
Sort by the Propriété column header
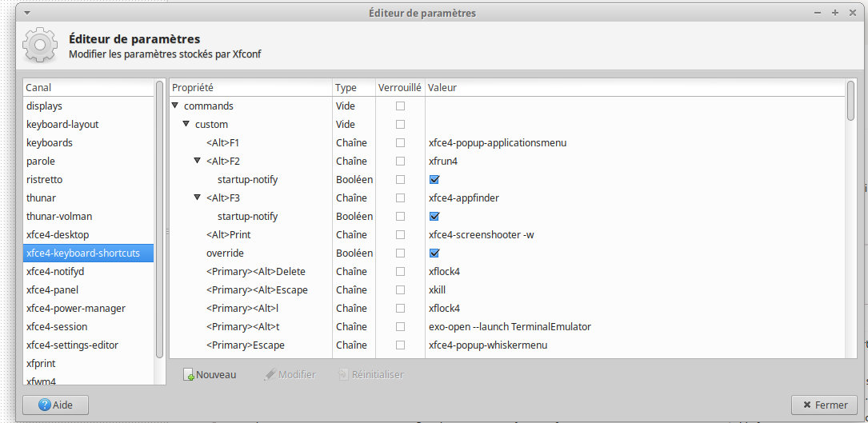tap(250, 87)
